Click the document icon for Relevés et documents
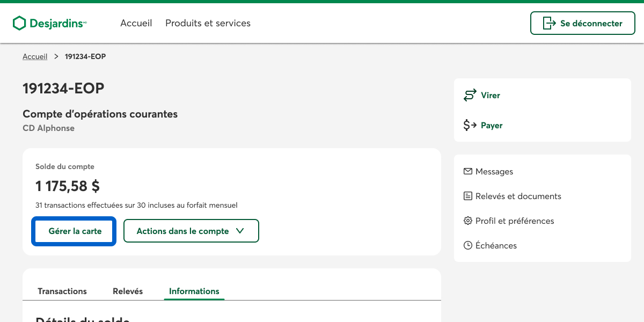The height and width of the screenshot is (322, 644). tap(468, 196)
